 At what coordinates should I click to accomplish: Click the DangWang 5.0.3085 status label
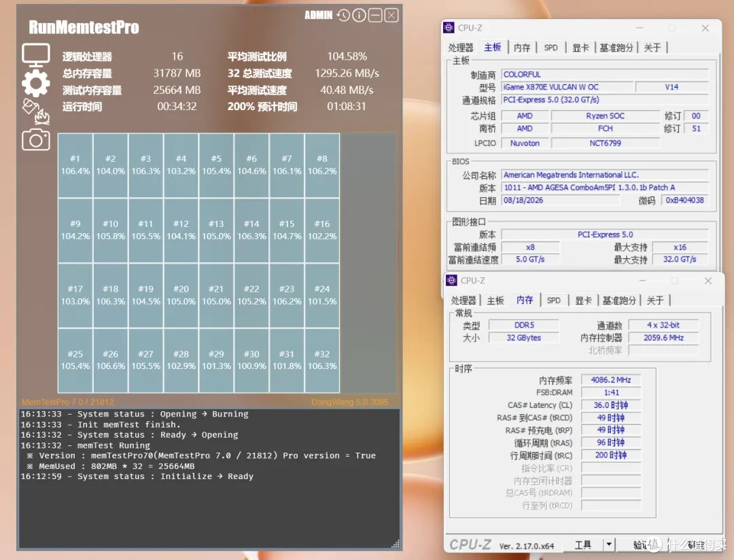tap(350, 402)
